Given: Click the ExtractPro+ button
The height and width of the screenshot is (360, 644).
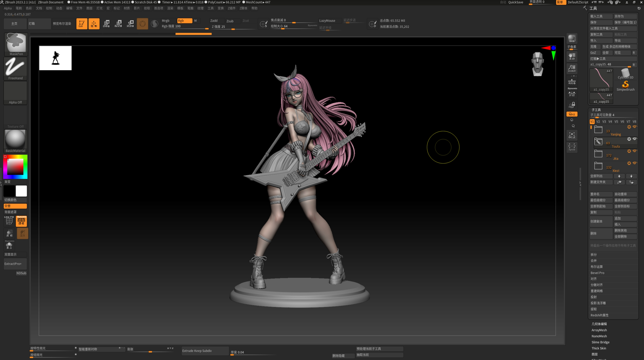Looking at the screenshot, I should click(x=15, y=264).
